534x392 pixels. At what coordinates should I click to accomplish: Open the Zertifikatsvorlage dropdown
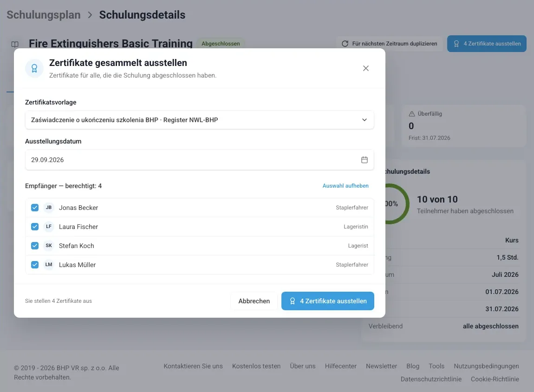(200, 120)
